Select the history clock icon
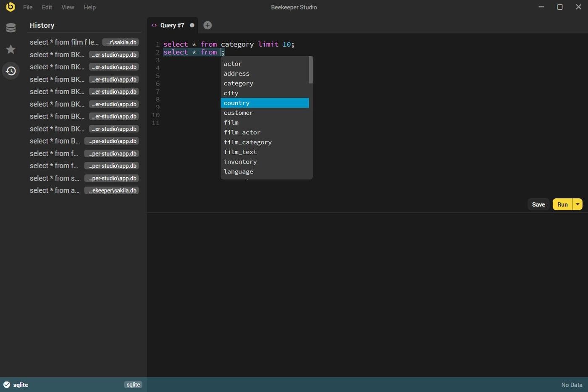The image size is (588, 392). tap(11, 71)
